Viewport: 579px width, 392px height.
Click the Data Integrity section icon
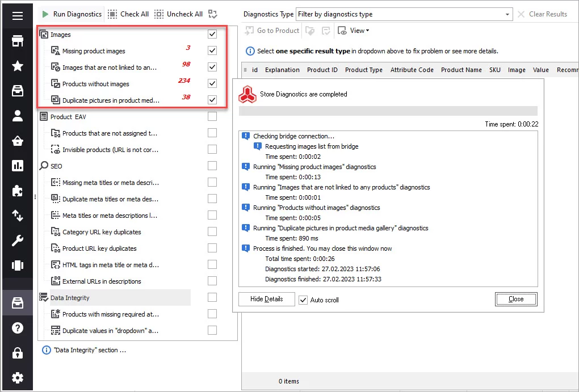point(44,297)
